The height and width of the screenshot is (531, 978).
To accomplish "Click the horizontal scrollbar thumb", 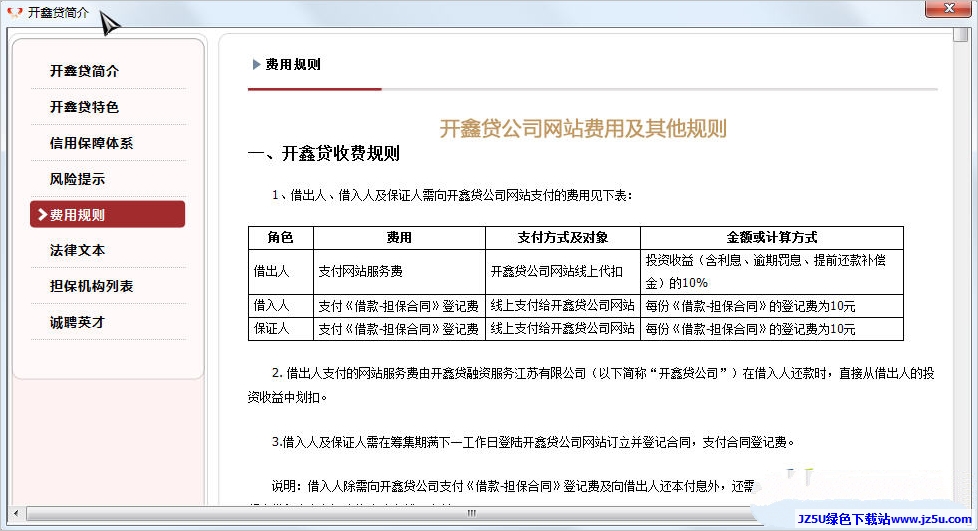I will pyautogui.click(x=471, y=514).
